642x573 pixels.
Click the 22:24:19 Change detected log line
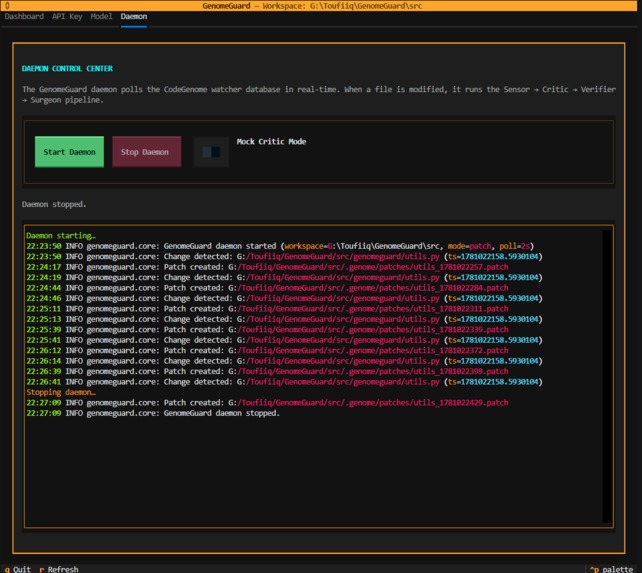click(x=285, y=278)
